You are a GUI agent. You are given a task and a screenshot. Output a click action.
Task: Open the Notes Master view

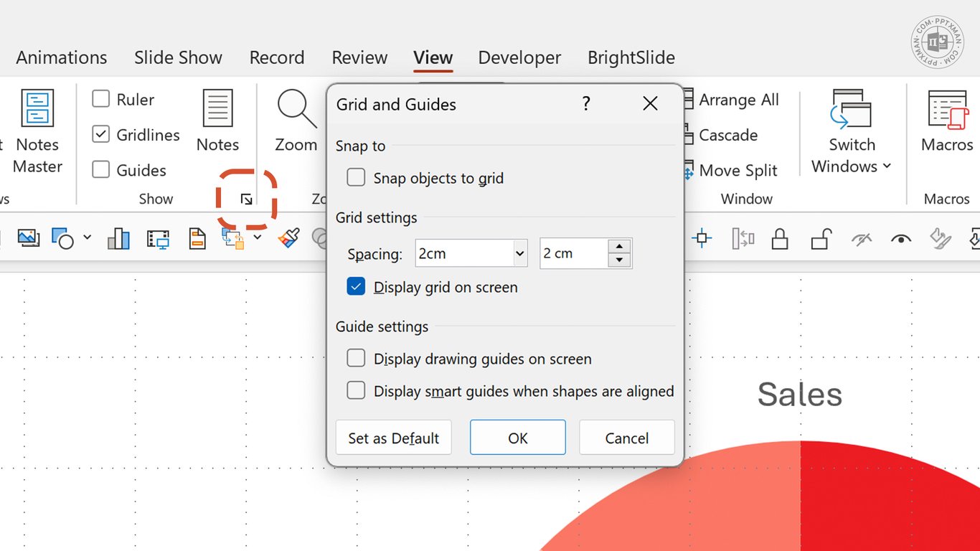[x=37, y=132]
